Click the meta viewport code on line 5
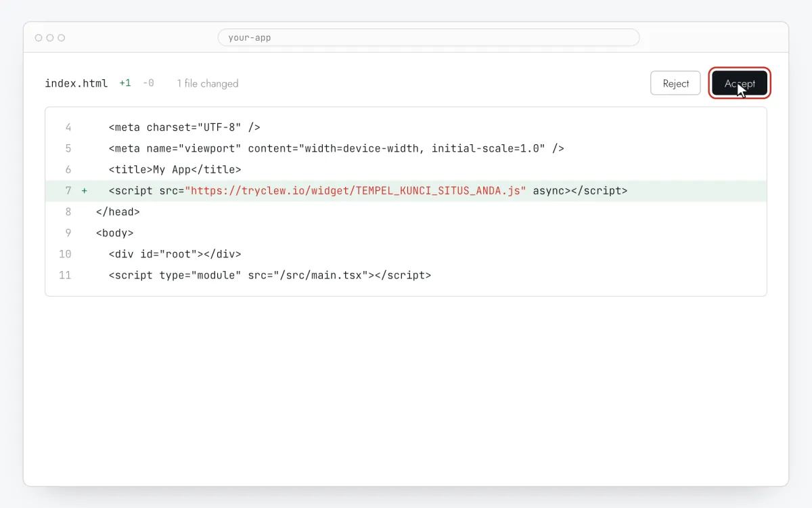 click(x=336, y=148)
